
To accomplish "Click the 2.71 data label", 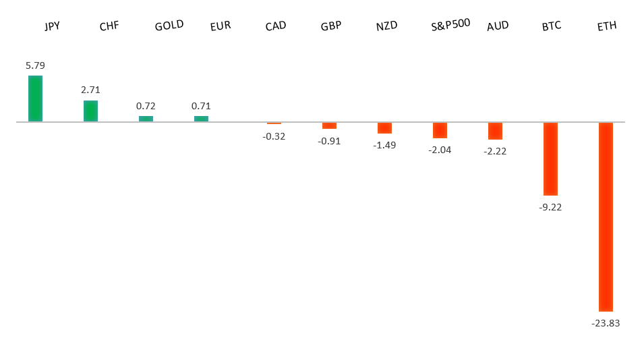I will pyautogui.click(x=90, y=90).
